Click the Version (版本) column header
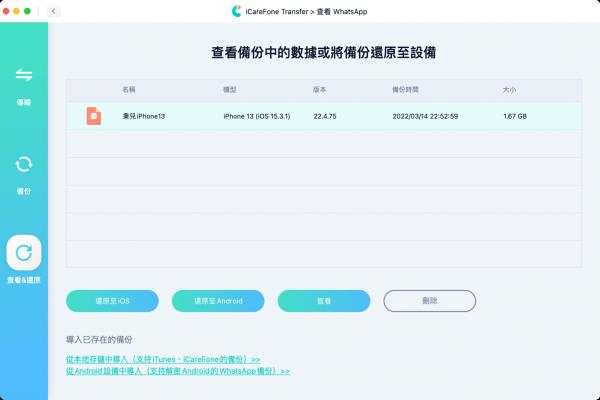 click(x=319, y=90)
